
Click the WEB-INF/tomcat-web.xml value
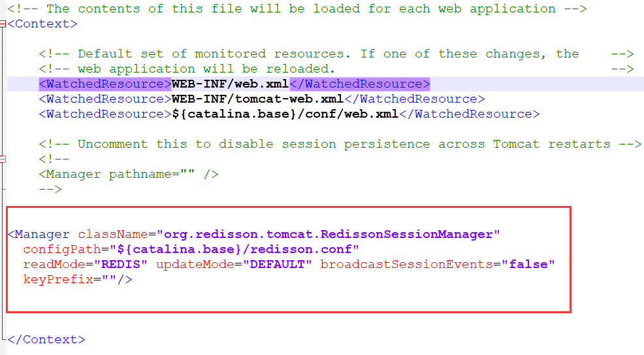point(257,99)
